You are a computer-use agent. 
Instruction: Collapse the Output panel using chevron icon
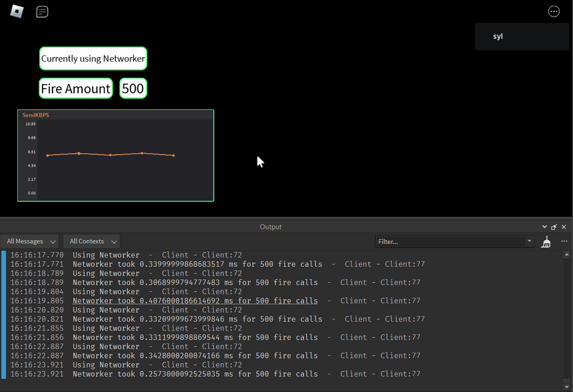pos(545,227)
